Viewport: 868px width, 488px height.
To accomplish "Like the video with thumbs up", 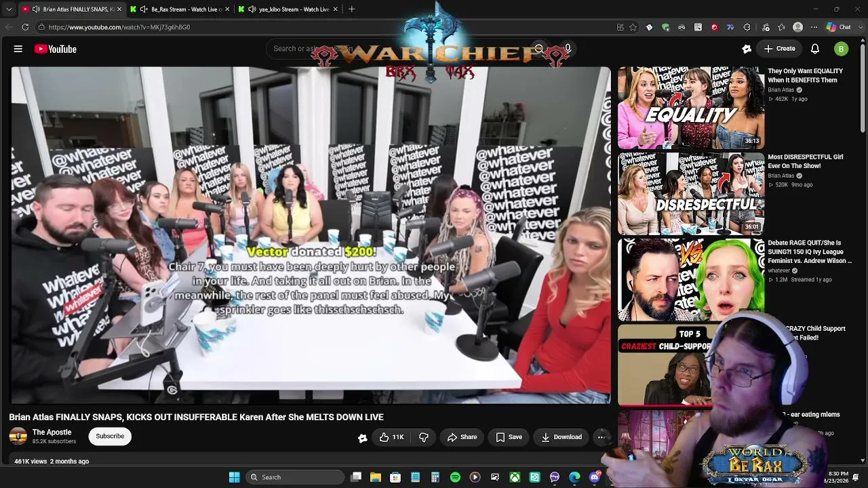I will [x=391, y=437].
